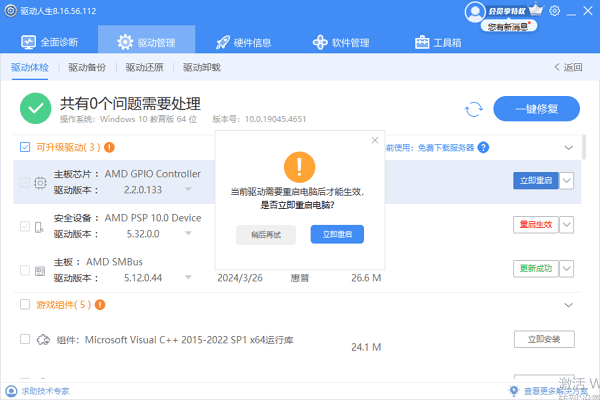
Task: Click 求助技术专家 link
Action: 45,391
